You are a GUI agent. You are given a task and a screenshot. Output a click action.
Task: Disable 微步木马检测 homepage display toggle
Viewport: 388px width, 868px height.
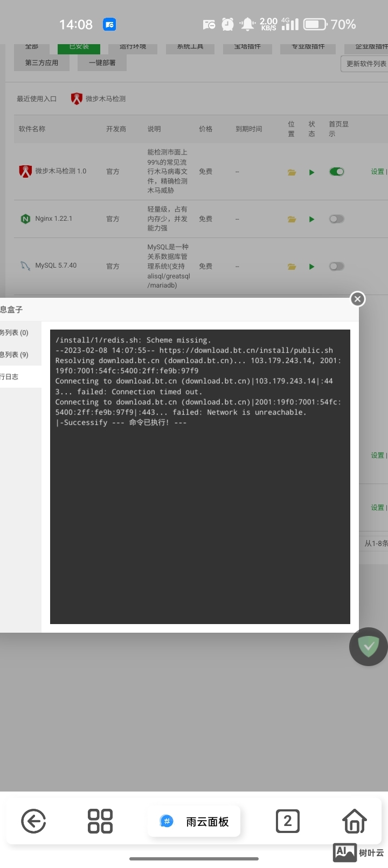[337, 172]
